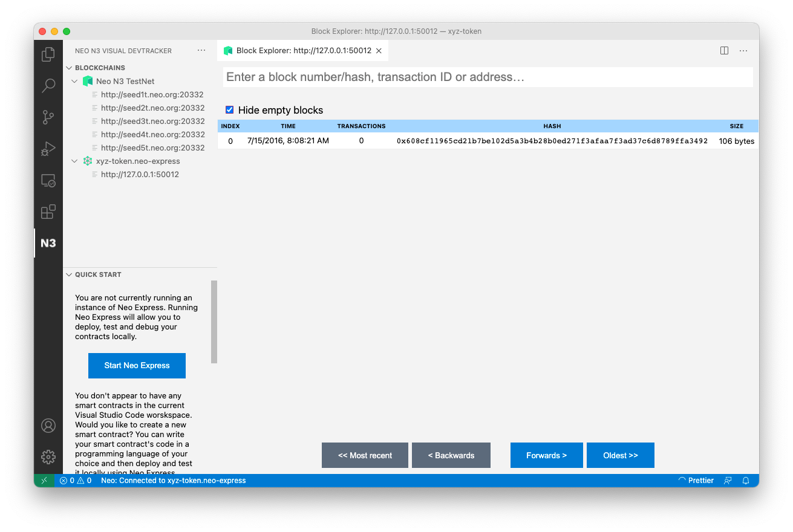Click the block hash 0x608cf11965cd...
Viewport: 793px width, 532px height.
(x=552, y=141)
